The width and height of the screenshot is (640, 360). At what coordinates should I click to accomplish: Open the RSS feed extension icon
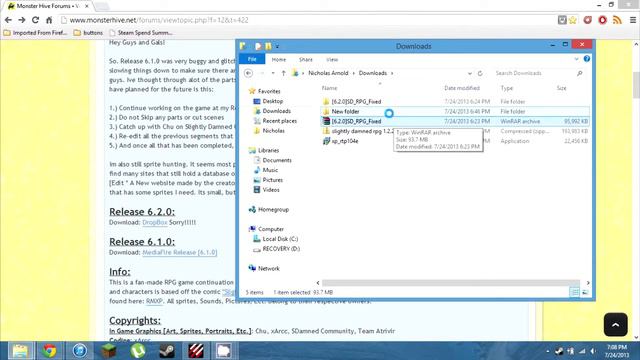(617, 20)
